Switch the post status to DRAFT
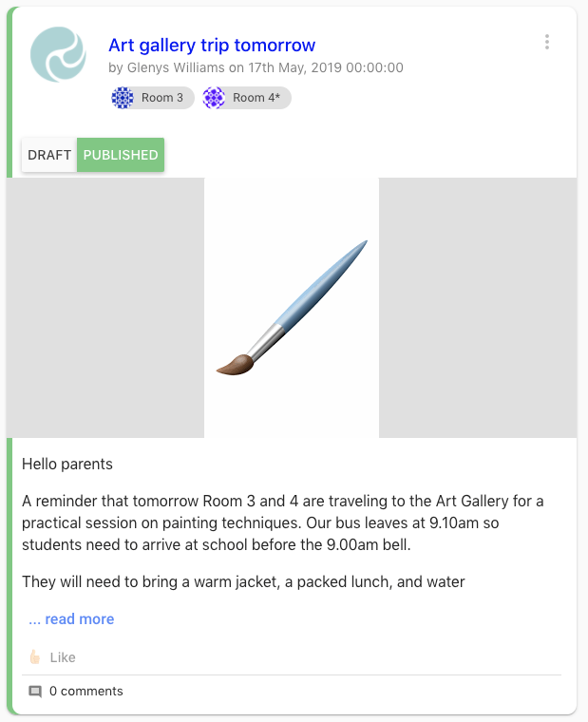The image size is (588, 722). point(49,155)
